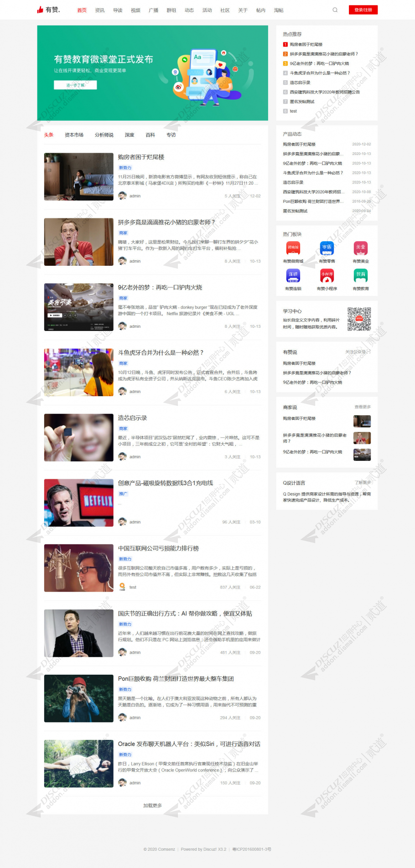
Task: Open 有赞美业 block icon
Action: tap(361, 248)
